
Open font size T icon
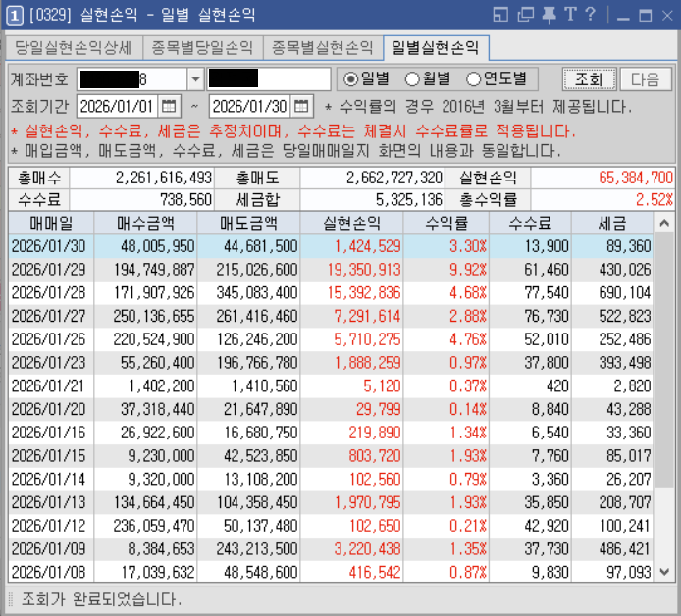570,15
